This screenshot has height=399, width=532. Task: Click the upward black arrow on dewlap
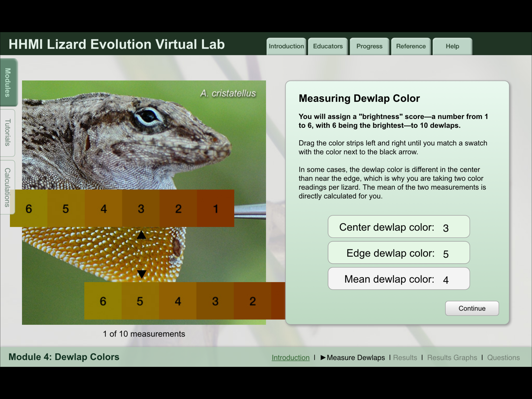coord(141,235)
